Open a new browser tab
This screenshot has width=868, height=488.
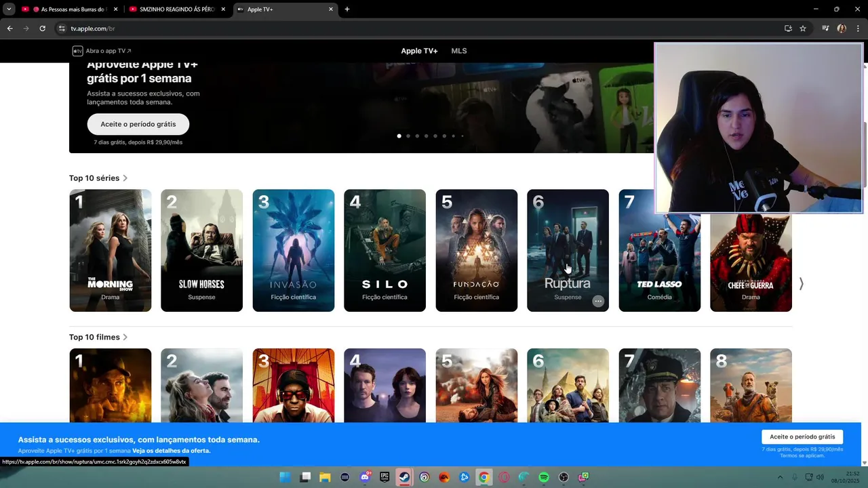pos(347,9)
